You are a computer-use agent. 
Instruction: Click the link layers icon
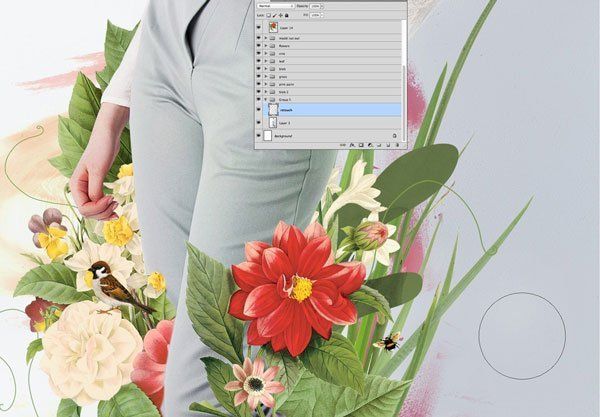coord(343,145)
